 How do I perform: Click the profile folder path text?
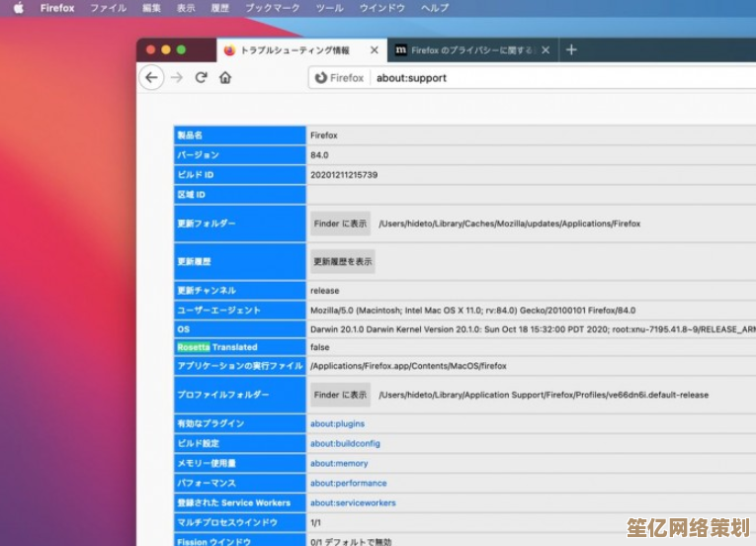pyautogui.click(x=544, y=395)
